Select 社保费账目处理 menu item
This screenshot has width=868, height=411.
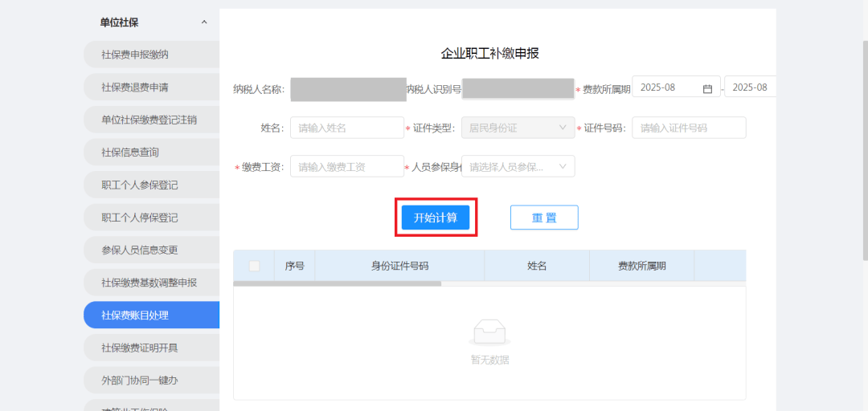[152, 315]
